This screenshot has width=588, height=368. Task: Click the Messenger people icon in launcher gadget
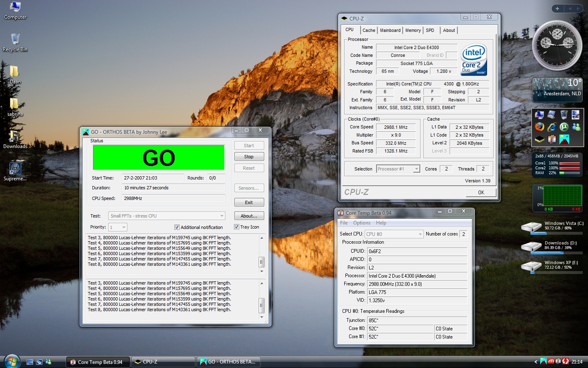coord(576,127)
